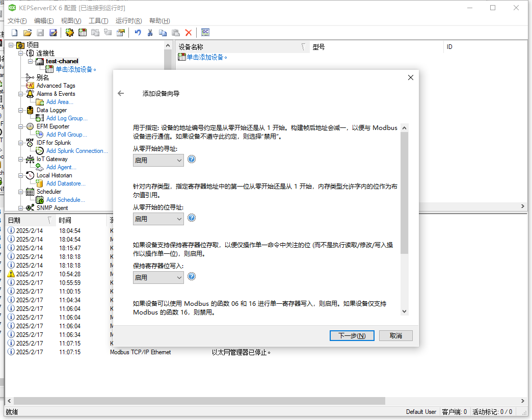Click the Local Historian icon
Image resolution: width=532 pixels, height=420 pixels.
click(30, 175)
